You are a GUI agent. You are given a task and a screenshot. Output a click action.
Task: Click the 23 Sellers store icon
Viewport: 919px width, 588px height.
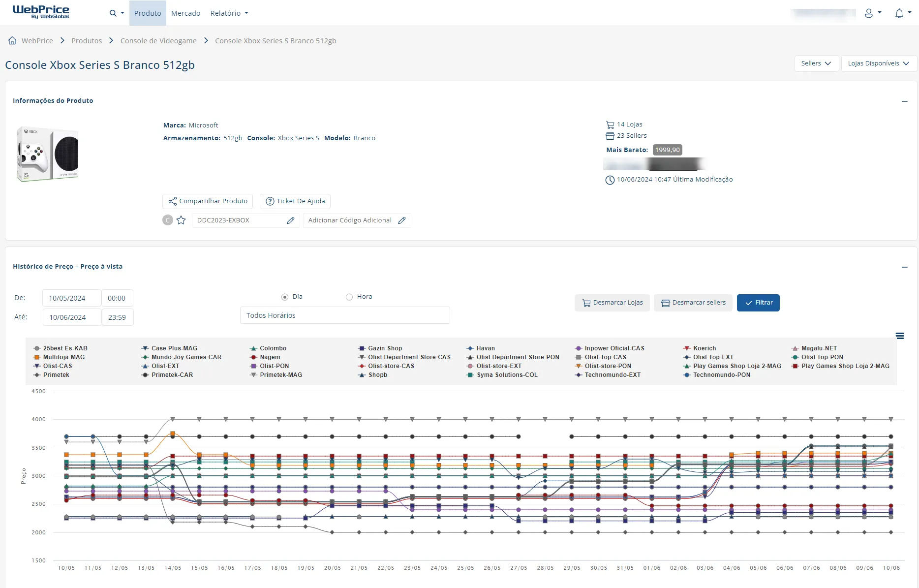click(x=610, y=136)
